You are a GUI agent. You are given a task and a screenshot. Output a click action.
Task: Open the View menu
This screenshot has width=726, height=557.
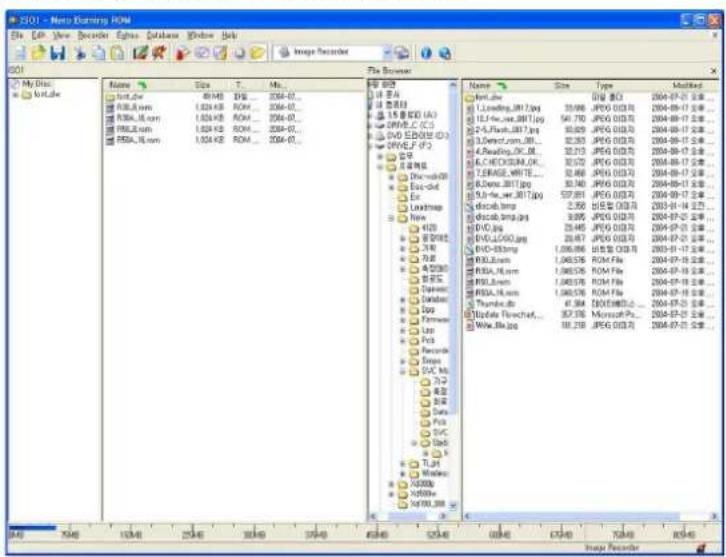pyautogui.click(x=61, y=35)
